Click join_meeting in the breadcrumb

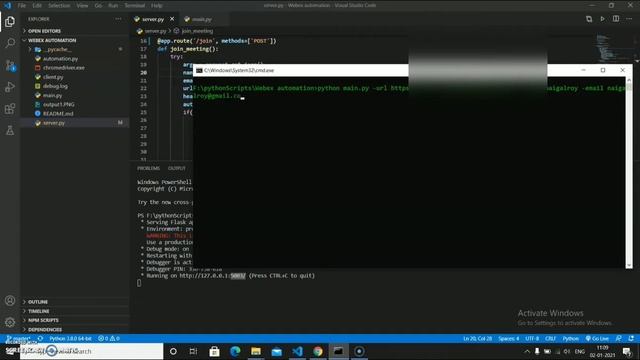pos(197,31)
